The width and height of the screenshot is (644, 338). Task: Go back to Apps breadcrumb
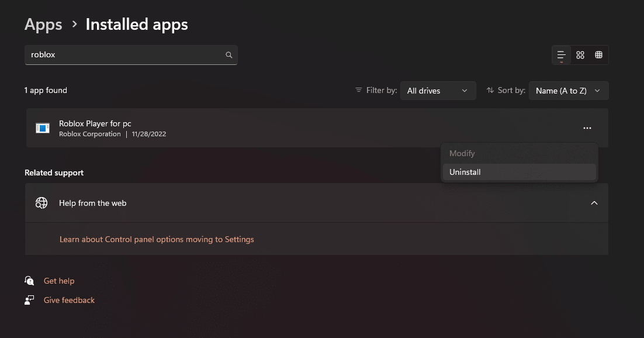tap(43, 25)
